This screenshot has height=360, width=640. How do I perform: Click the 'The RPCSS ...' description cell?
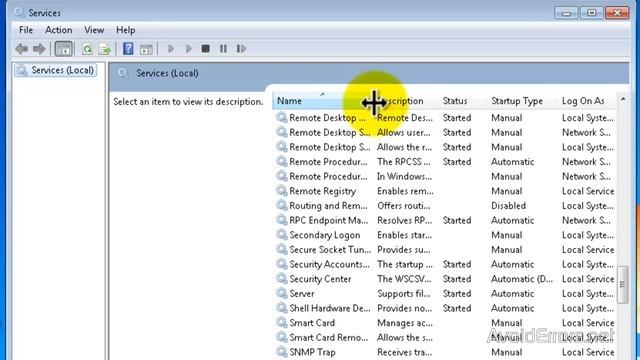(404, 162)
